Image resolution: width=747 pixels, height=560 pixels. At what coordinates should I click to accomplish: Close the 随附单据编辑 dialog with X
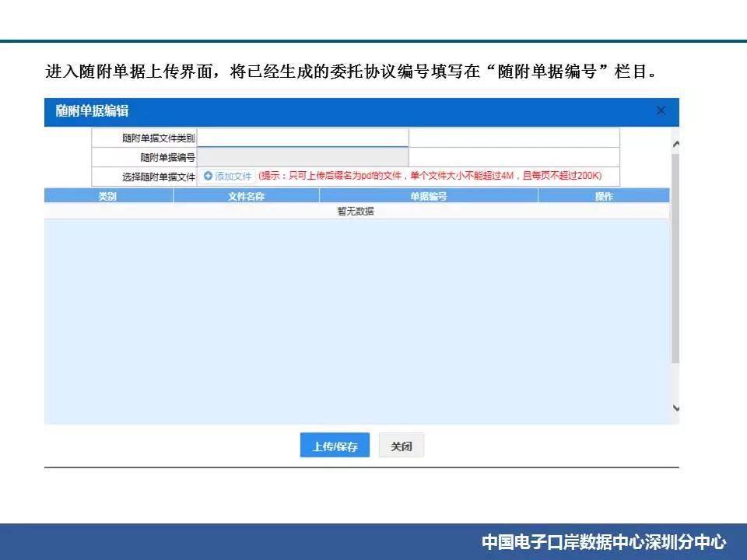661,111
